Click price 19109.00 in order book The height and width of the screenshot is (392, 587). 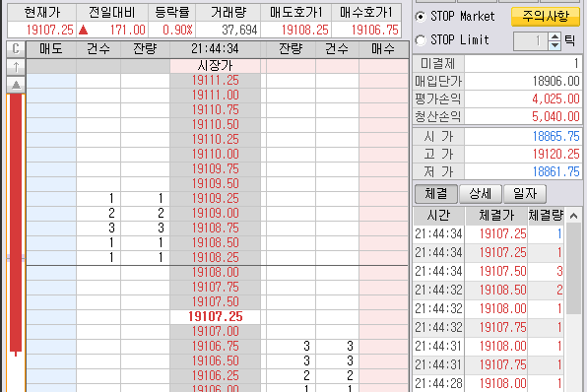216,214
